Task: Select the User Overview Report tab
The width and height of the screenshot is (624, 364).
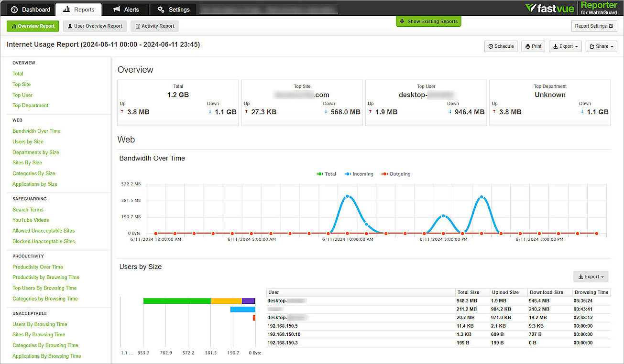Action: (x=94, y=26)
